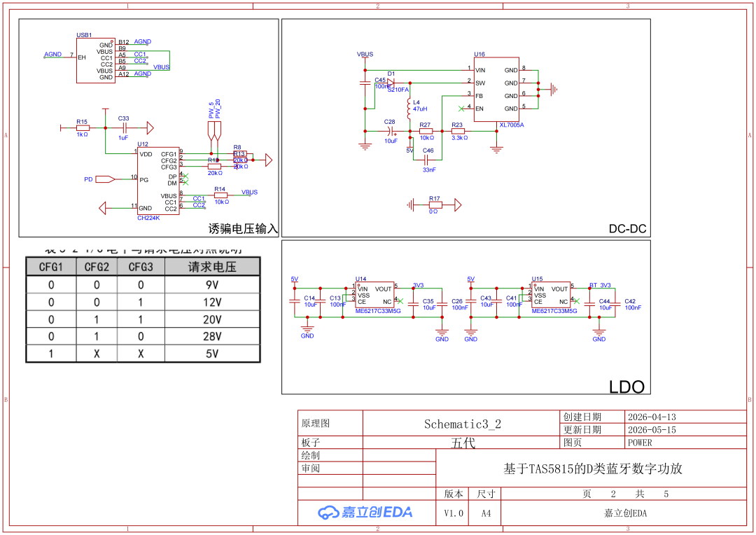Click the R12 resistor label
The image size is (756, 535).
tap(213, 160)
